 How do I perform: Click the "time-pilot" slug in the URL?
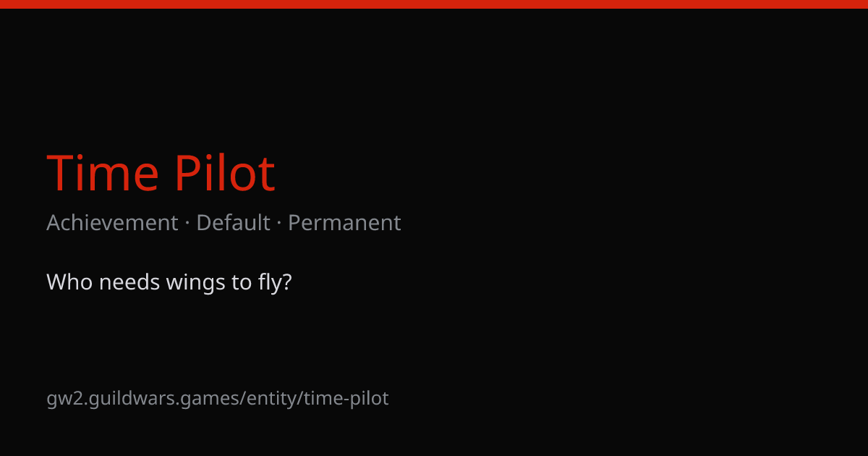(346, 399)
